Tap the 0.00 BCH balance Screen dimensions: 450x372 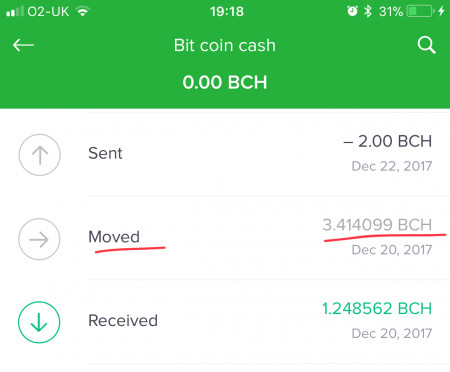(x=225, y=82)
